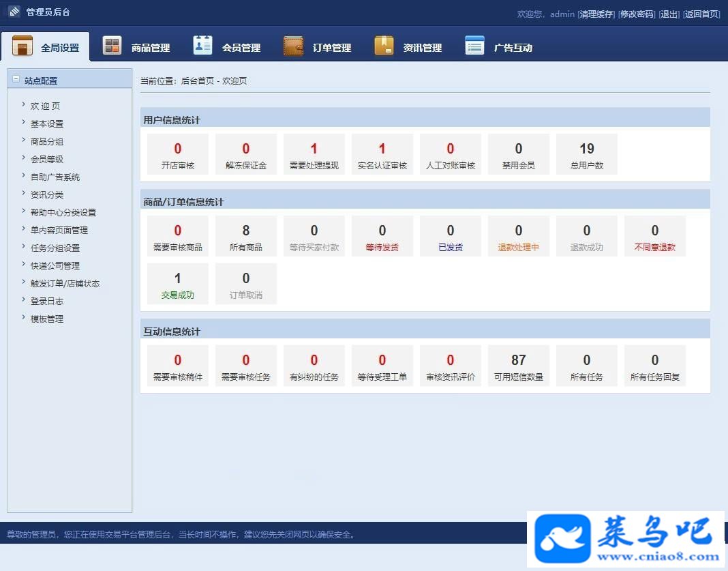The image size is (728, 571).
Task: Go to the 资讯管理 tab
Action: (x=408, y=46)
